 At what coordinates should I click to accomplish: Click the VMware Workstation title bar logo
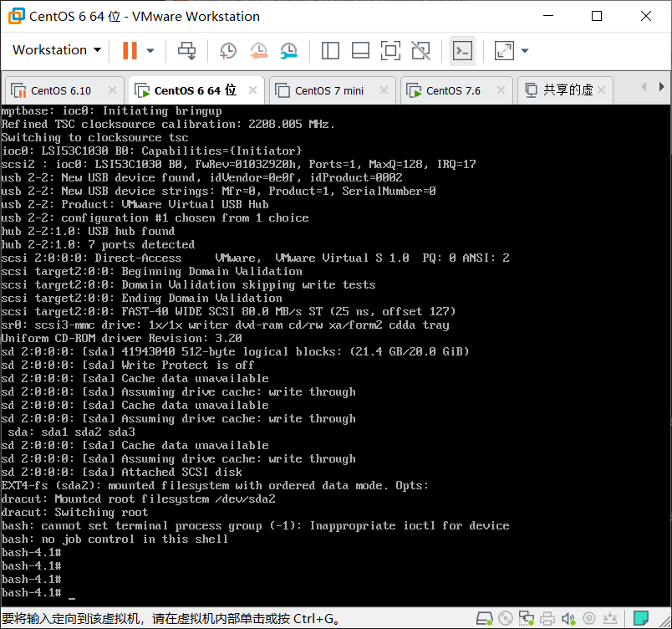[x=16, y=16]
